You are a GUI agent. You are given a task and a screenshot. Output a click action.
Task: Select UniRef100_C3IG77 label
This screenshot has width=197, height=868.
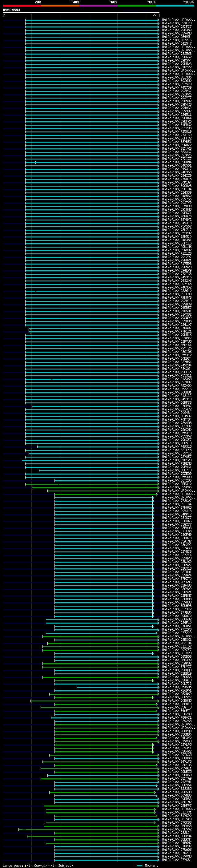coord(177,518)
